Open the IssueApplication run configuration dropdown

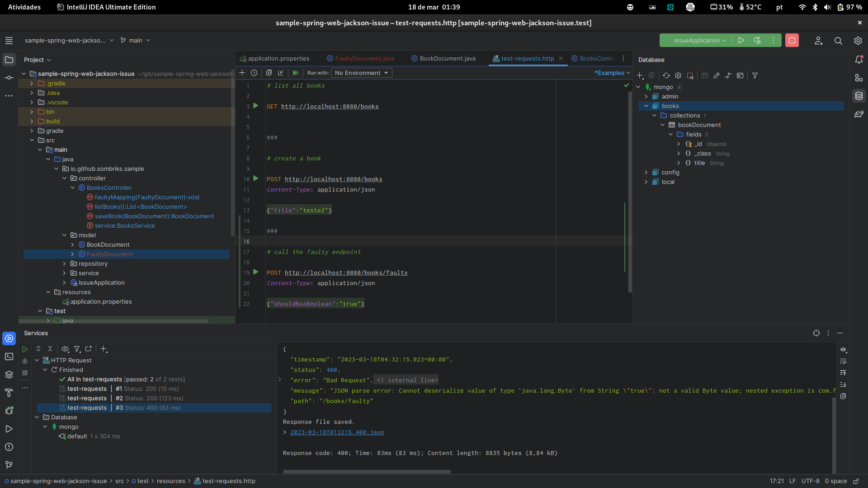click(x=699, y=40)
